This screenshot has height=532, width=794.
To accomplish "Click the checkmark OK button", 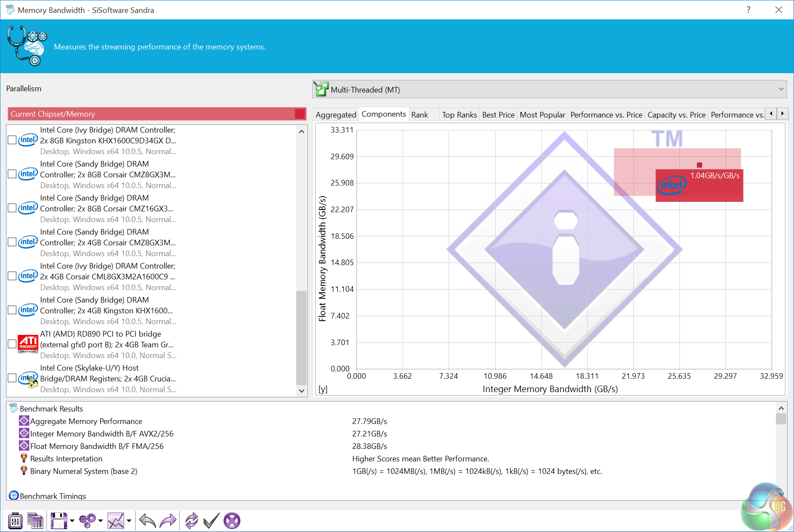I will coord(211,521).
